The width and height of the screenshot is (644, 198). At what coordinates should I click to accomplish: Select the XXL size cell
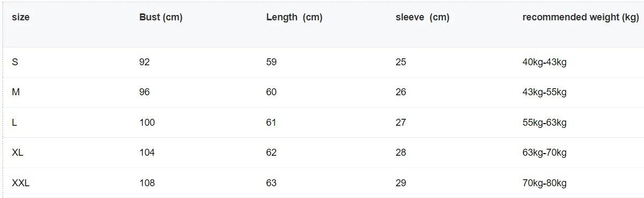20,183
